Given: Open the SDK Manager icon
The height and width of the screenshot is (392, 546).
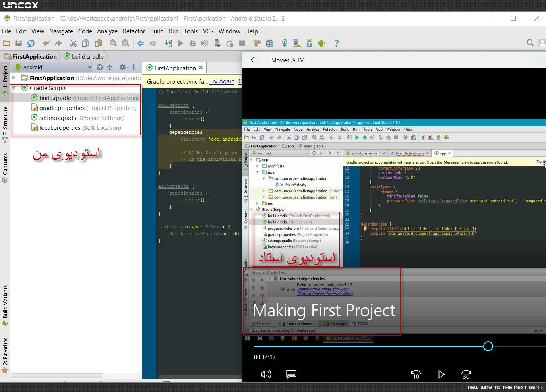Looking at the screenshot, I should tap(309, 43).
